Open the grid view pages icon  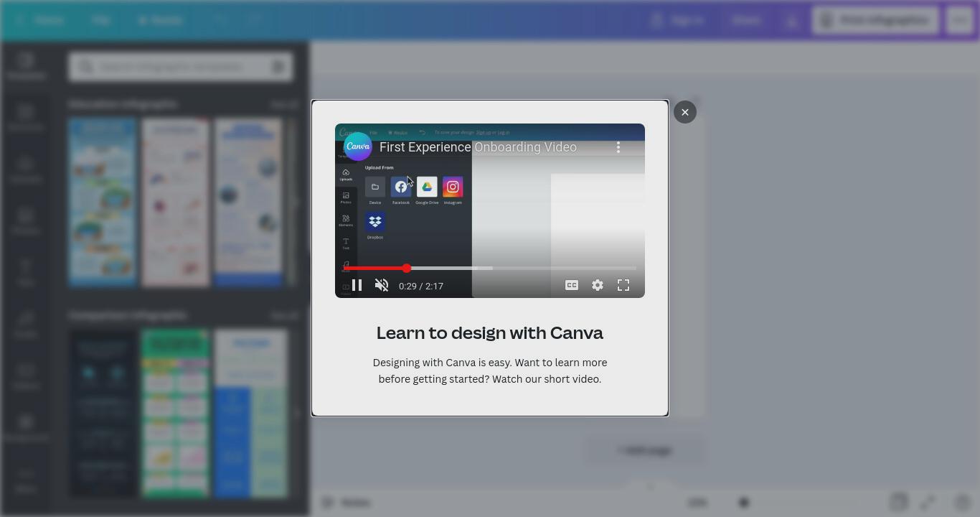click(x=898, y=502)
